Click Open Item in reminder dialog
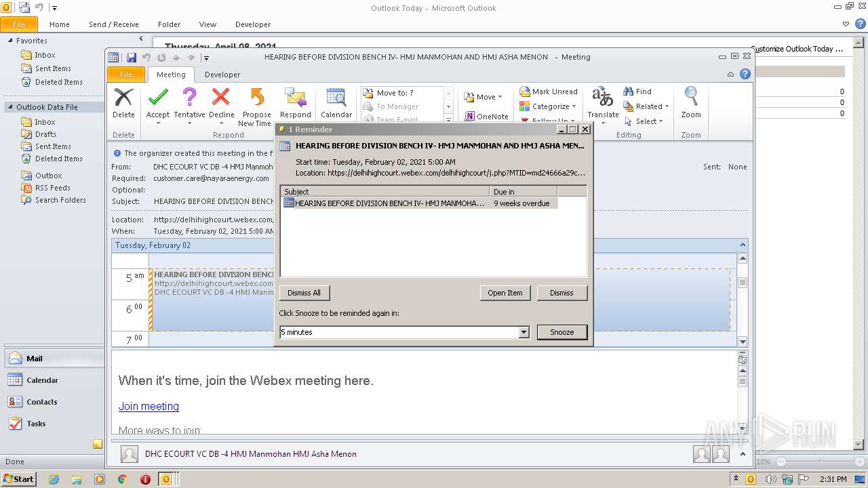Image resolution: width=868 pixels, height=488 pixels. [x=505, y=293]
